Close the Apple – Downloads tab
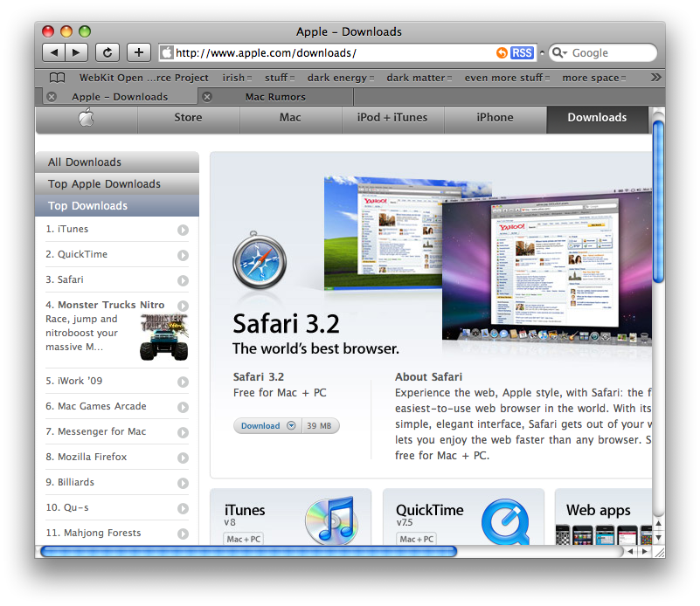The image size is (700, 606). 52,97
